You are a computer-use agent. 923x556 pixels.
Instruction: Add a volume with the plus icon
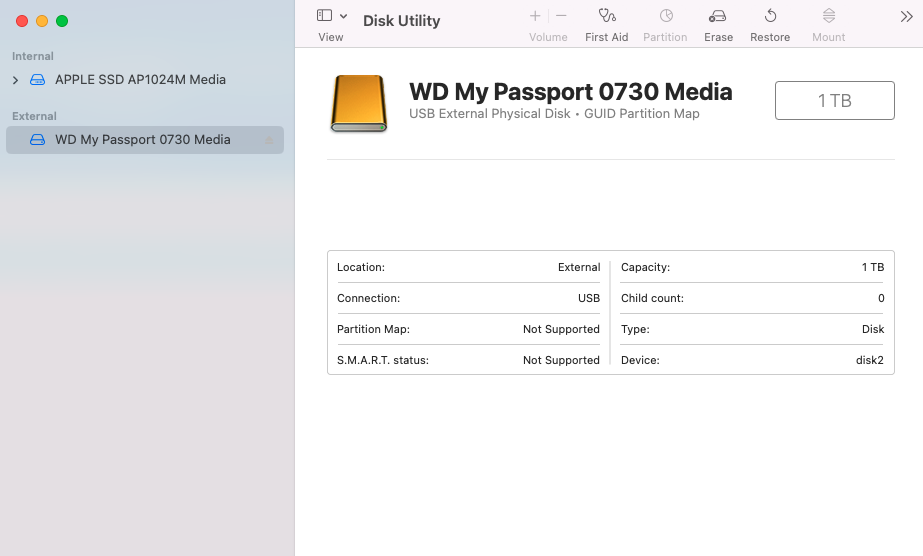tap(535, 16)
